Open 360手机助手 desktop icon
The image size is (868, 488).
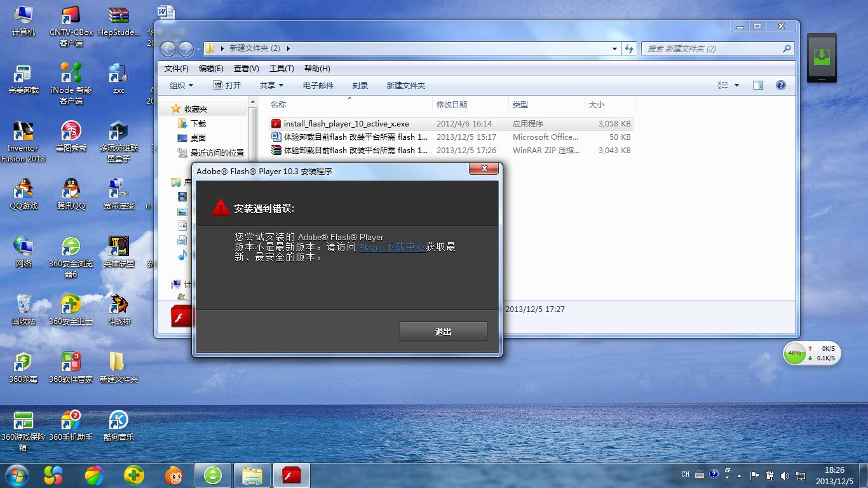(71, 426)
